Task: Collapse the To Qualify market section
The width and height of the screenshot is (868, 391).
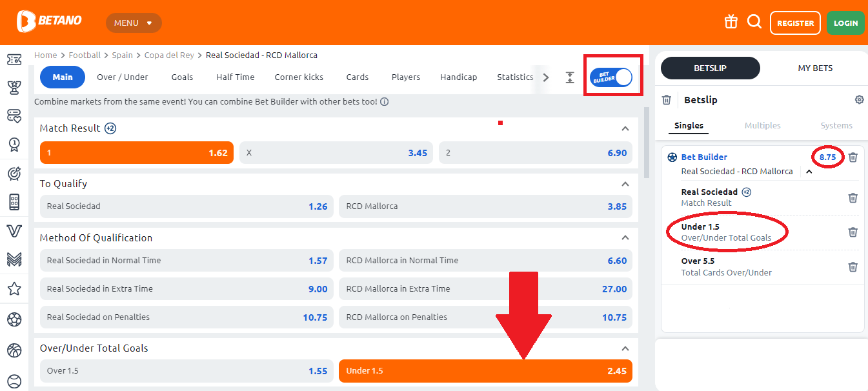Action: click(625, 184)
